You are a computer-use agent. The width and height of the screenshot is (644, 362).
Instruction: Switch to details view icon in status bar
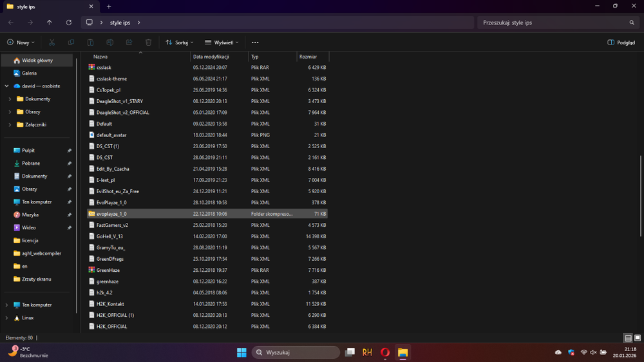(x=628, y=338)
